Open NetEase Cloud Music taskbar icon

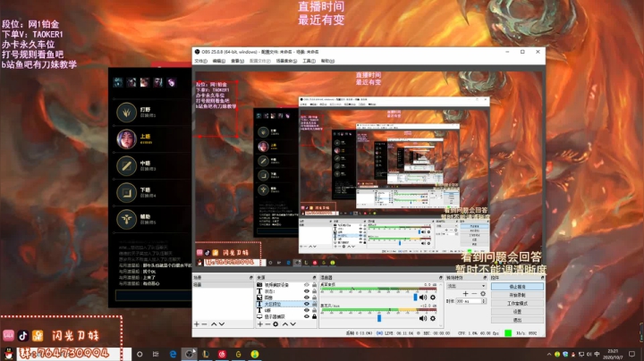pyautogui.click(x=222, y=354)
